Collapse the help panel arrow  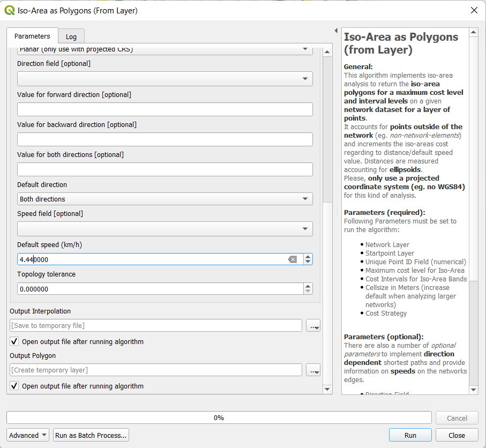pyautogui.click(x=336, y=31)
